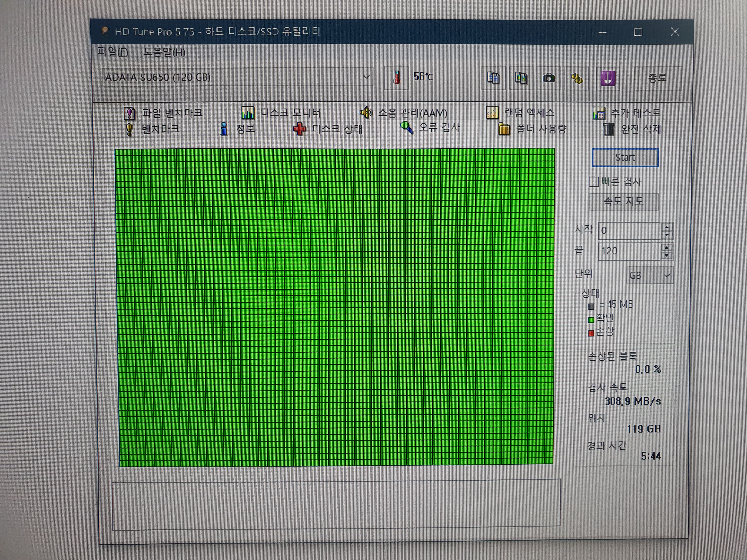Click the 종료 exit button
The height and width of the screenshot is (560, 747).
(x=658, y=78)
